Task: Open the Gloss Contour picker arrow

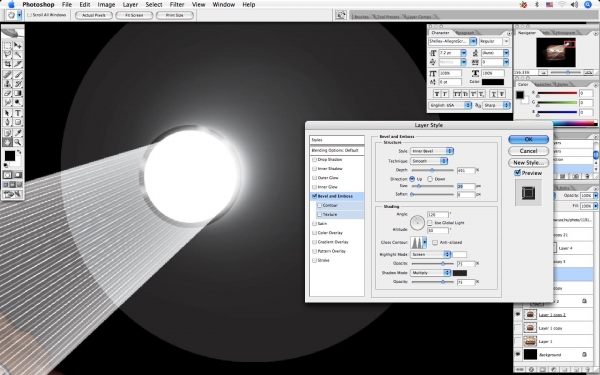Action: [424, 242]
